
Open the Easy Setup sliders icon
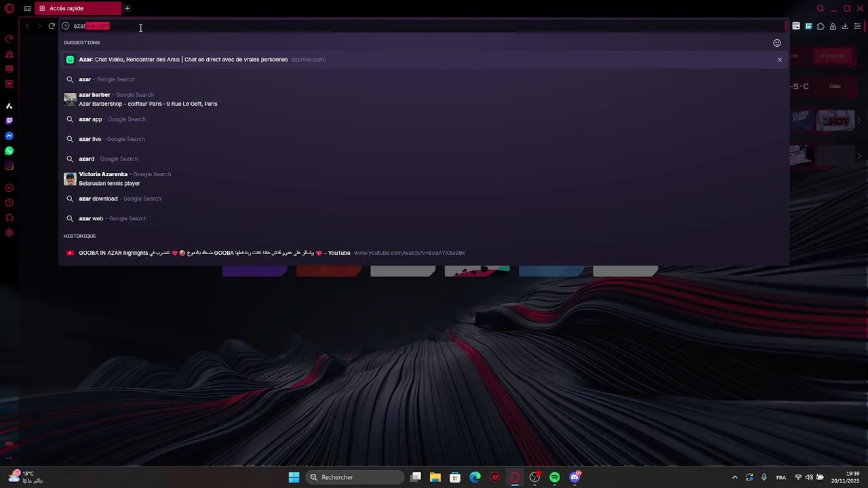(x=857, y=26)
